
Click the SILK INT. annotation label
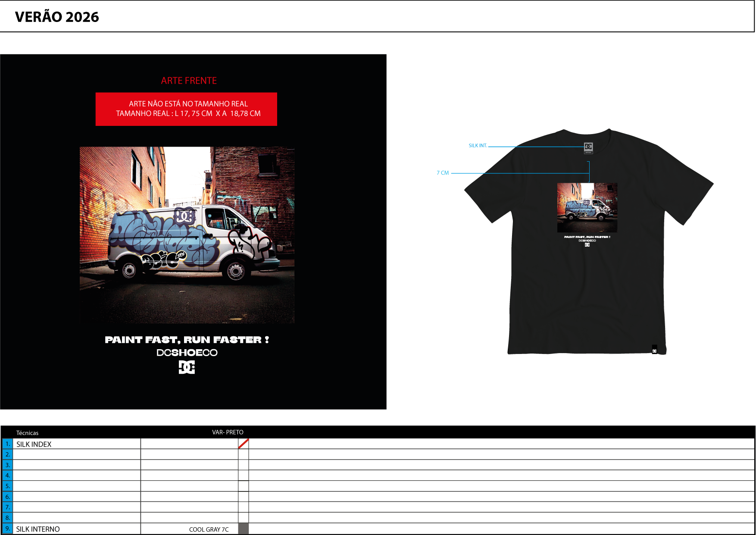click(478, 146)
